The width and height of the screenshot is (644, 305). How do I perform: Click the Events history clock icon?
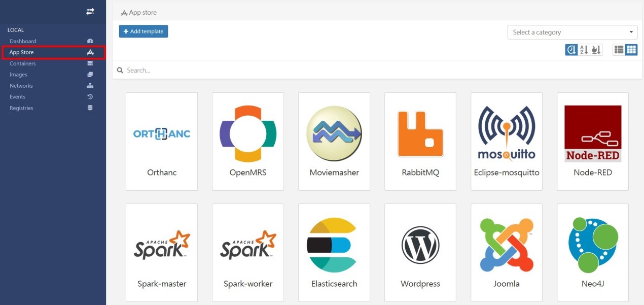[x=90, y=96]
